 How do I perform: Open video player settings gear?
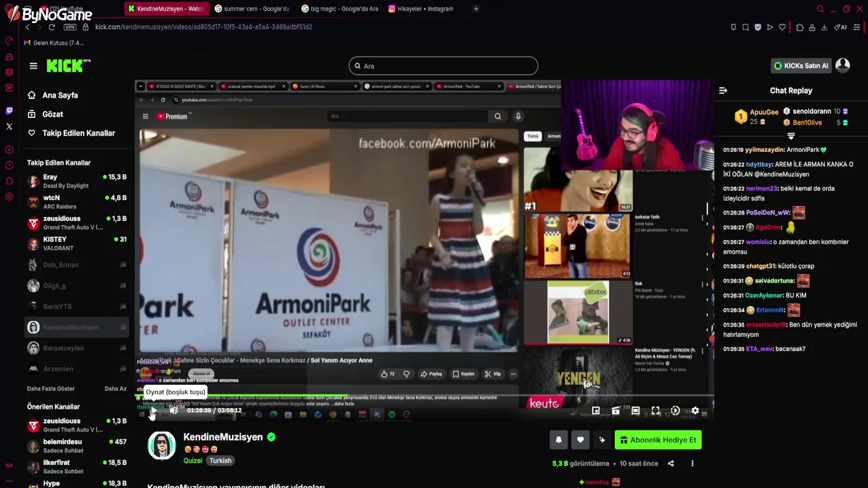click(x=695, y=411)
